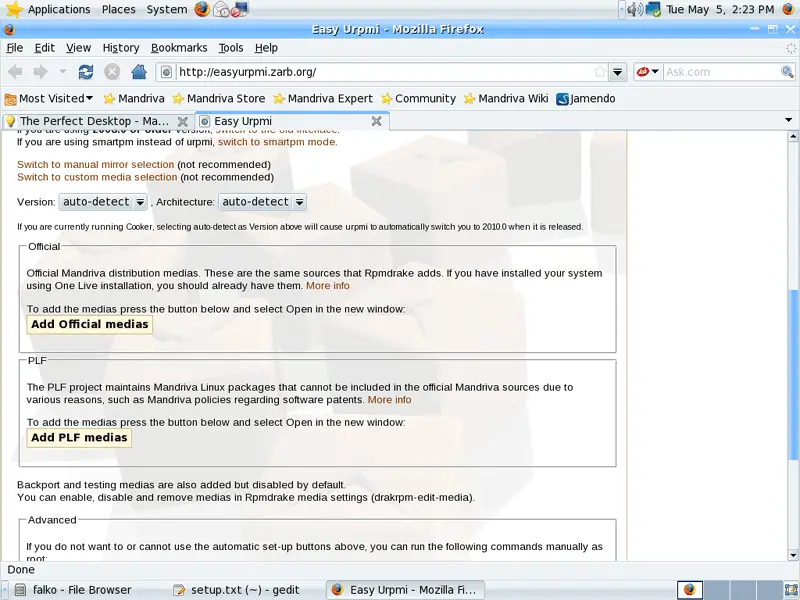The height and width of the screenshot is (600, 800).
Task: Open the Architecture auto-detect dropdown
Action: click(x=262, y=202)
